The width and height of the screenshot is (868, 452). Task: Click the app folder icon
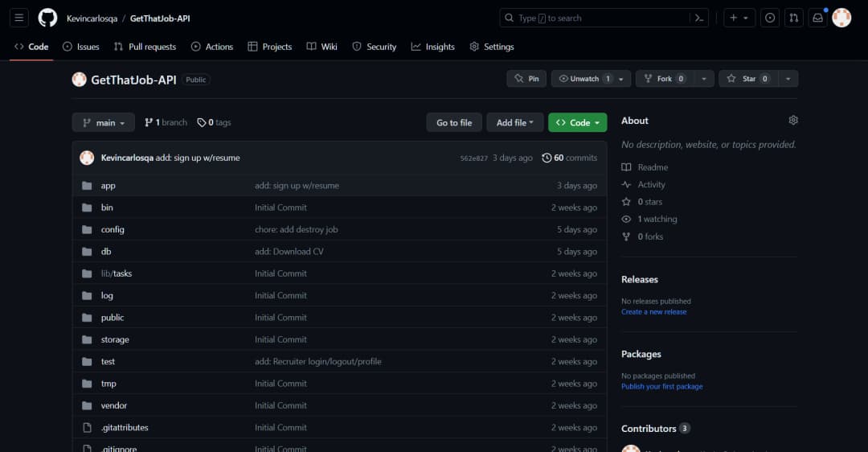click(87, 186)
